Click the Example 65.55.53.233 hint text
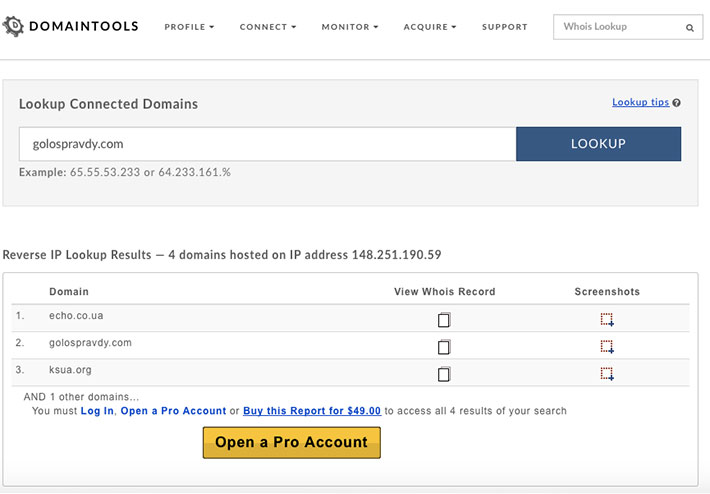 pos(125,173)
